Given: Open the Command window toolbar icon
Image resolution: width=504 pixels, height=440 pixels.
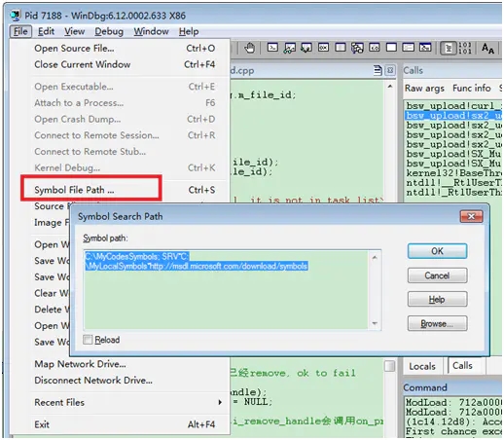Looking at the screenshot, I should (x=272, y=48).
